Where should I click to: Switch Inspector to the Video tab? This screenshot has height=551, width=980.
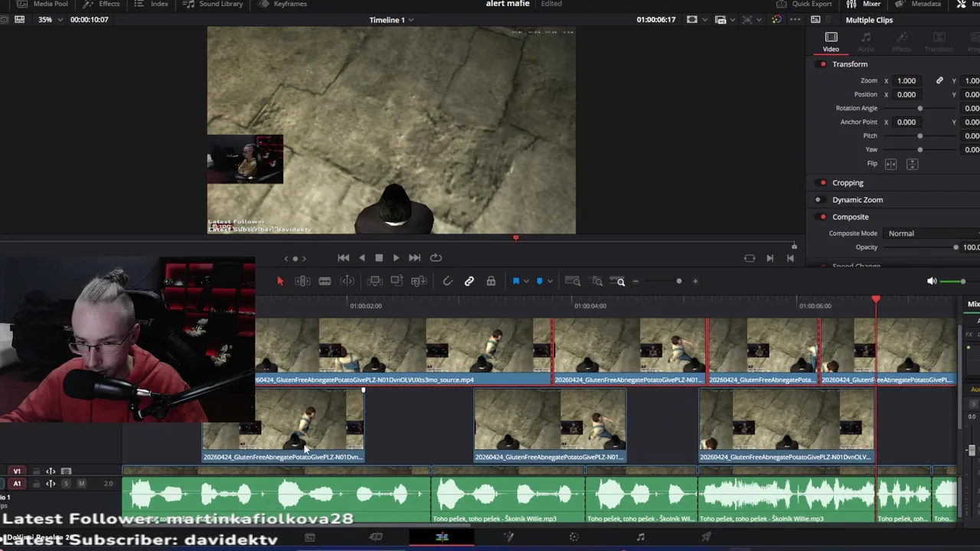click(831, 42)
